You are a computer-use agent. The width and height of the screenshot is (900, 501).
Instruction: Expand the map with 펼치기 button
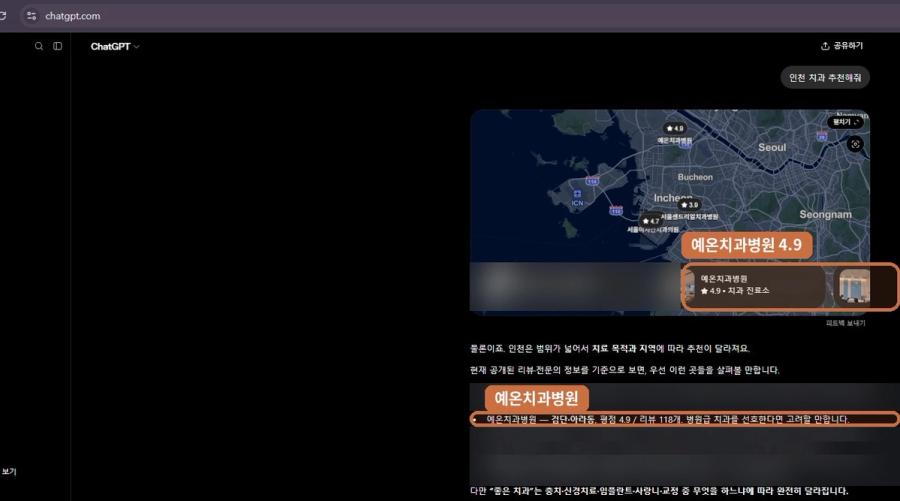tap(845, 122)
